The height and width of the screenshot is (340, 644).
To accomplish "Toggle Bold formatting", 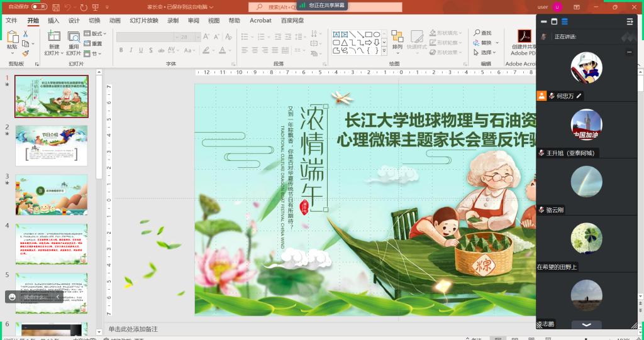I will coord(121,50).
